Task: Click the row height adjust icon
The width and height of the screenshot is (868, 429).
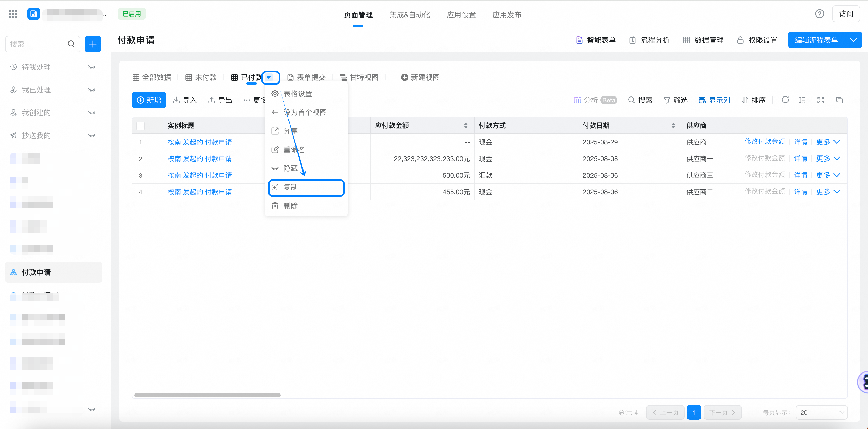Action: pyautogui.click(x=802, y=100)
